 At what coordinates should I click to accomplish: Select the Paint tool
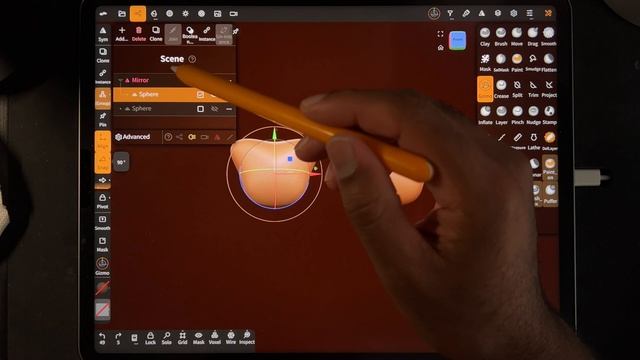tap(517, 62)
